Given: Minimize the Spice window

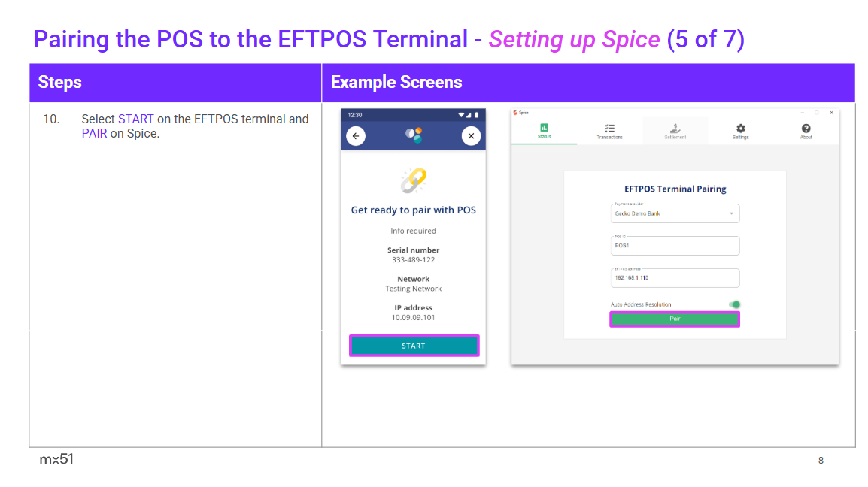Looking at the screenshot, I should (x=802, y=113).
